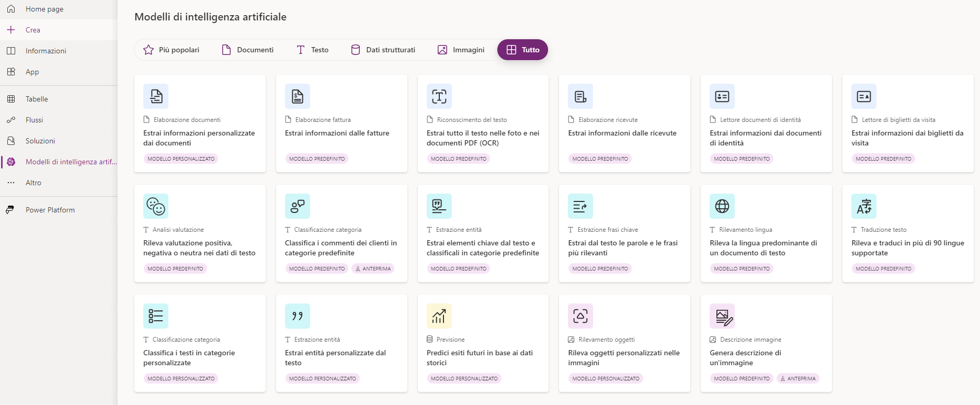Viewport: 980px width, 405px height.
Task: Open the Power Platform link
Action: (50, 210)
